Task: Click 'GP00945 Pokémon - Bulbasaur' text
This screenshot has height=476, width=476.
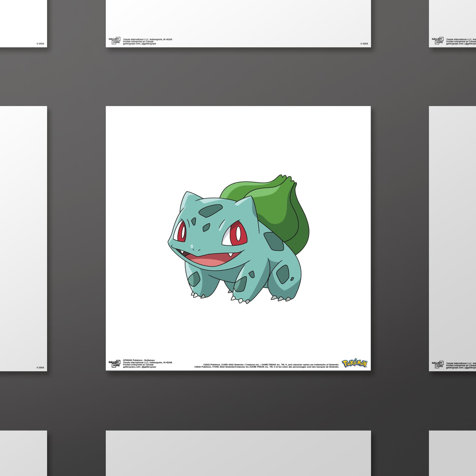Action: [139, 360]
